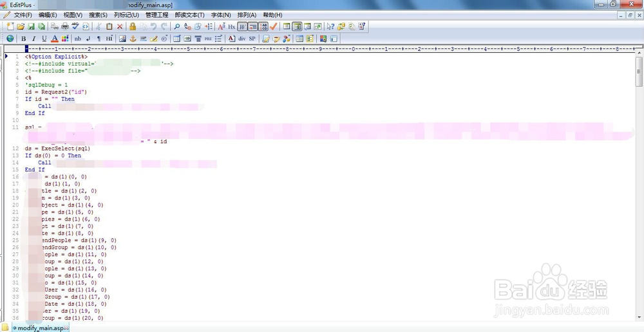
Task: Click 'If ds(0) = 0 Then' line
Action: tap(53, 156)
